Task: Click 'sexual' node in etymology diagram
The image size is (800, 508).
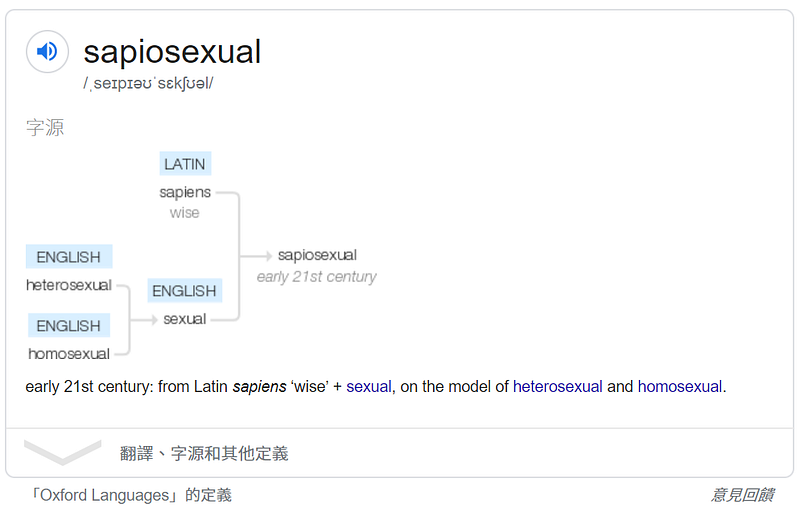Action: (x=184, y=319)
